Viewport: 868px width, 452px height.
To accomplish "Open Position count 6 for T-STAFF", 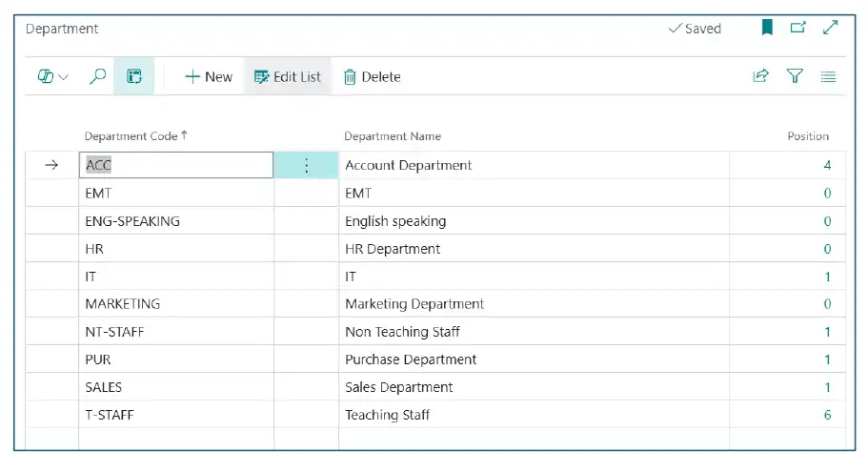I will coord(827,415).
